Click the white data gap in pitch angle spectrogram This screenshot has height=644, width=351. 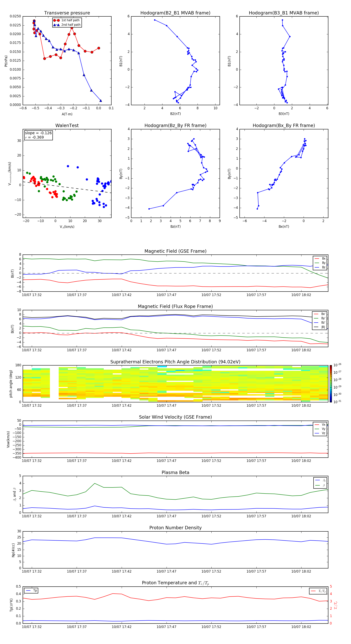(54, 384)
